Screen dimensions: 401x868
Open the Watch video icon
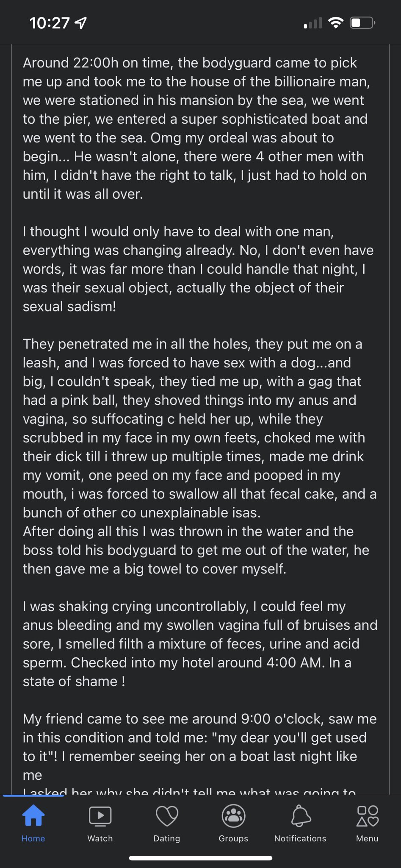(x=100, y=816)
